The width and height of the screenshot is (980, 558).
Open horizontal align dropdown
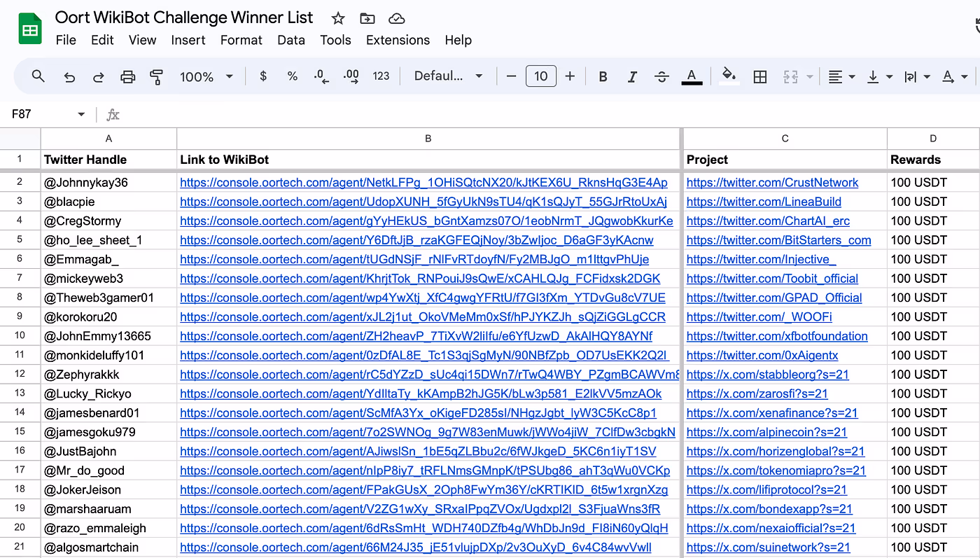(x=841, y=76)
